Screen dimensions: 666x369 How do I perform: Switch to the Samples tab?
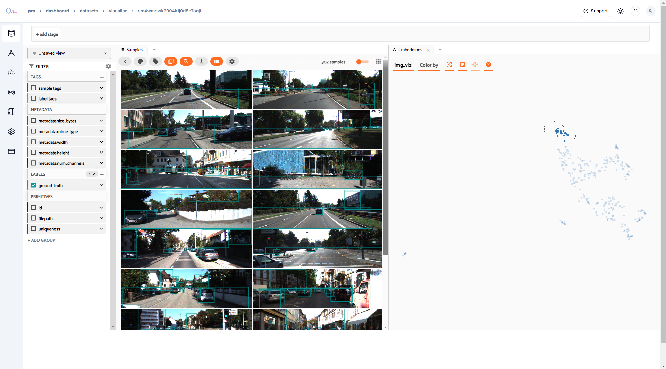(x=133, y=50)
